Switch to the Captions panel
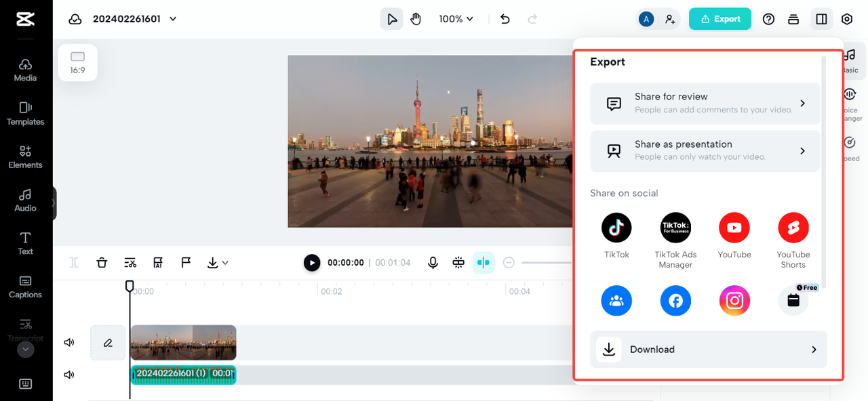 pyautogui.click(x=25, y=286)
